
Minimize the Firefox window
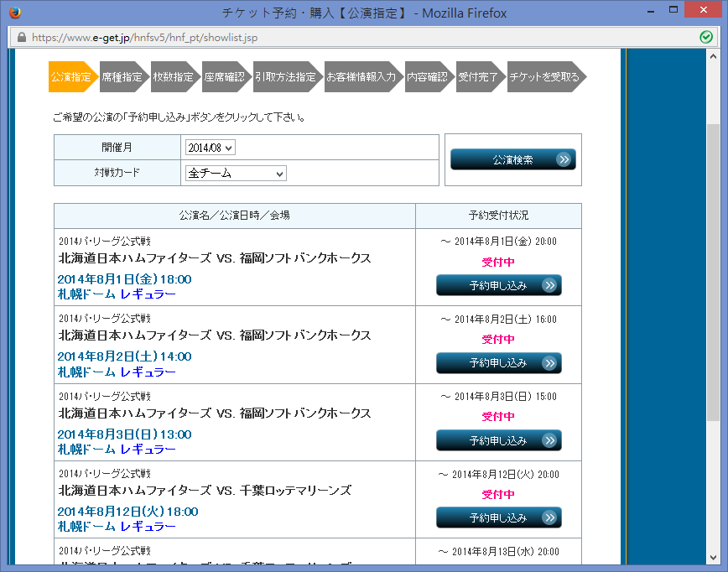pos(651,10)
